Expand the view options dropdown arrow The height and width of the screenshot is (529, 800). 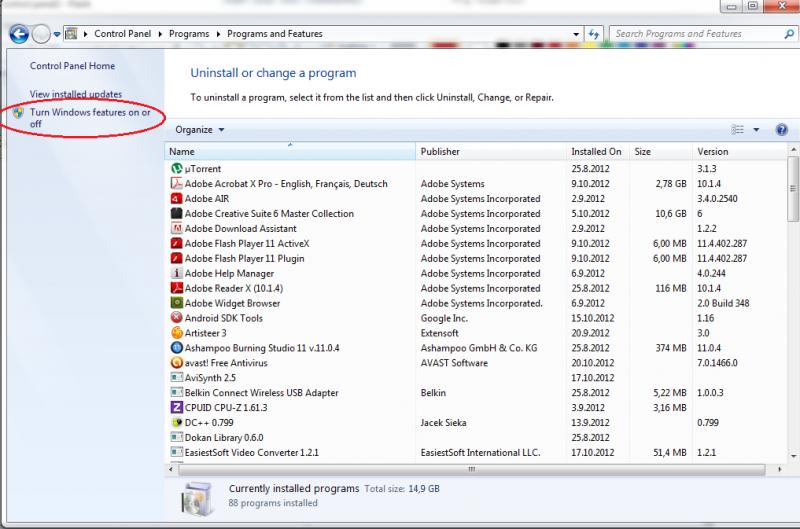point(757,130)
